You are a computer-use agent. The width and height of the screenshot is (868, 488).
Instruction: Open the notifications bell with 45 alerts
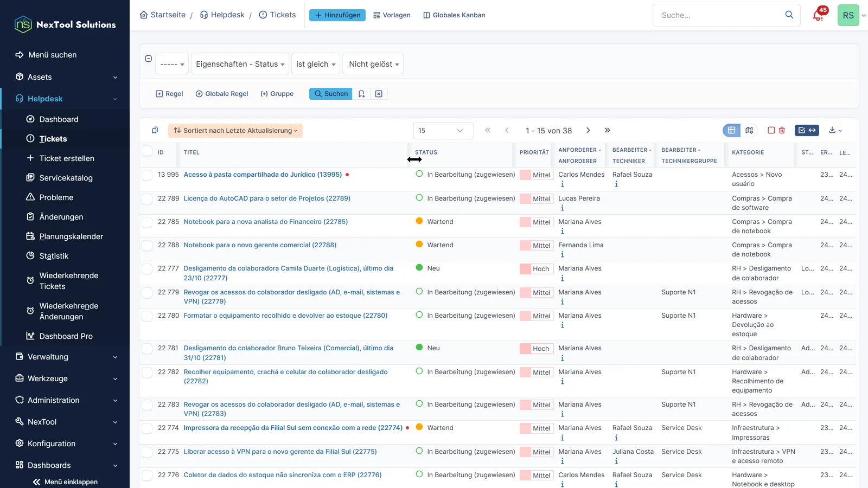pyautogui.click(x=819, y=15)
